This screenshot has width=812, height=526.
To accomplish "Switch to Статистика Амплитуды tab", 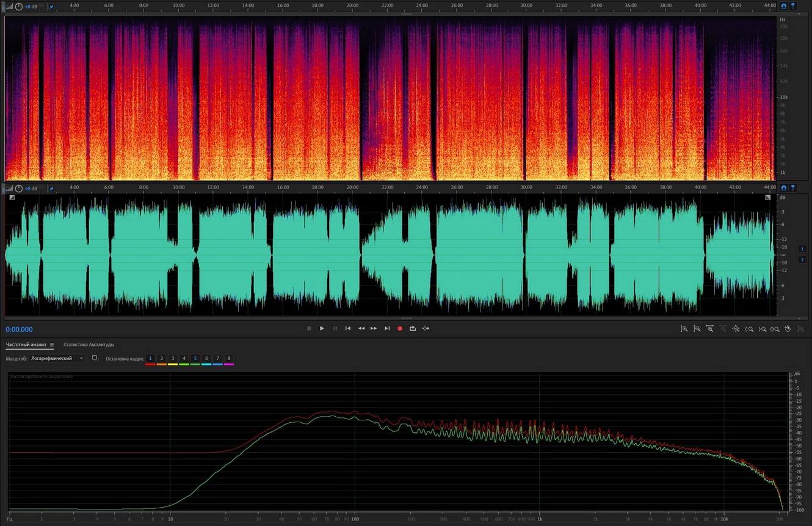I will coord(89,345).
